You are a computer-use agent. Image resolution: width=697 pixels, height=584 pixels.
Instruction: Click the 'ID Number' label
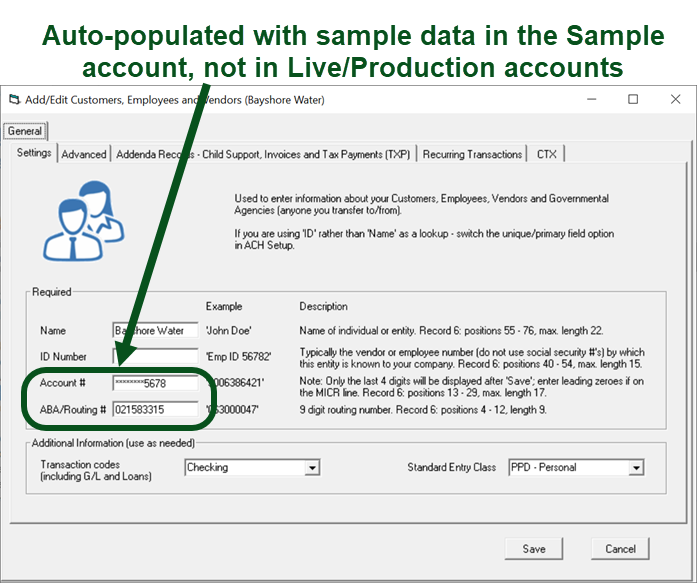[x=63, y=356]
